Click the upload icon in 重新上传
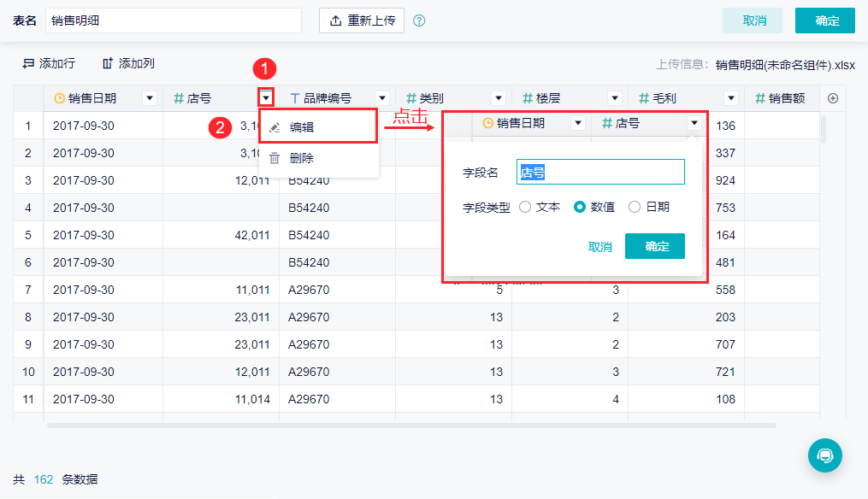The height and width of the screenshot is (499, 868). 335,21
